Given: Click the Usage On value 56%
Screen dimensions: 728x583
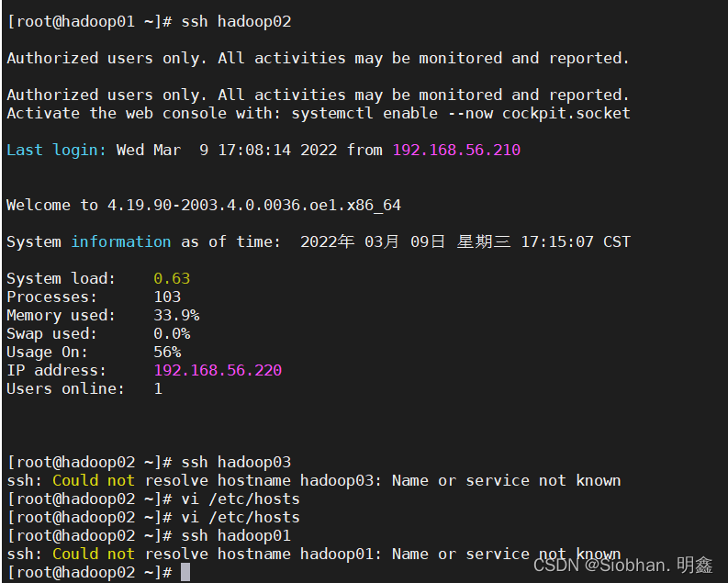Looking at the screenshot, I should (167, 352).
